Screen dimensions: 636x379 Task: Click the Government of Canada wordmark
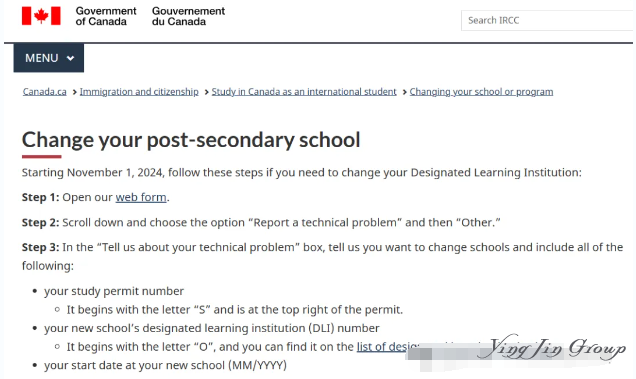point(106,16)
